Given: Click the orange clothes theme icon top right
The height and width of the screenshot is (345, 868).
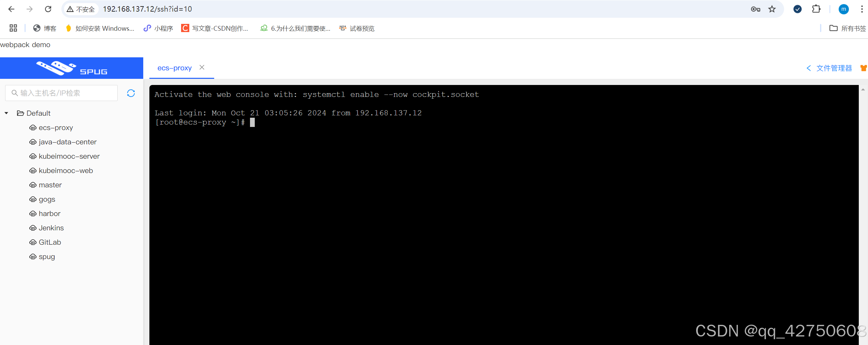Looking at the screenshot, I should [x=864, y=68].
